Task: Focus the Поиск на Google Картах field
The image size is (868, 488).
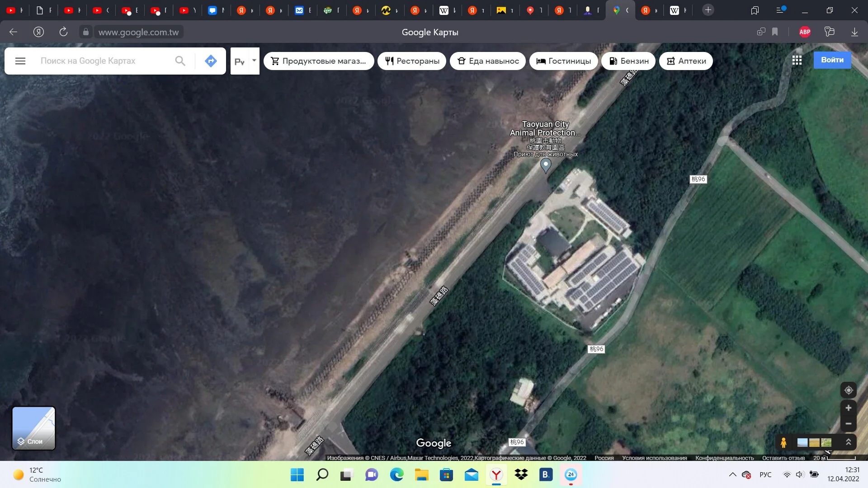Action: tap(104, 61)
